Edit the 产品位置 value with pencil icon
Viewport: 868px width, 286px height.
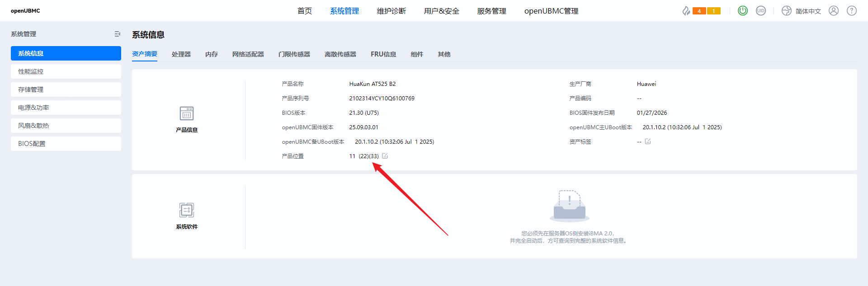pos(385,156)
